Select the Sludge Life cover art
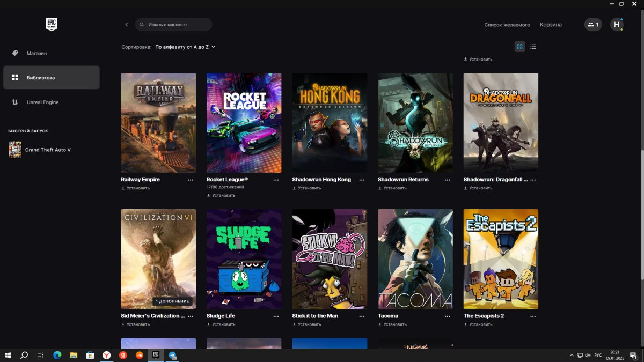Image resolution: width=644 pixels, height=362 pixels. (244, 259)
